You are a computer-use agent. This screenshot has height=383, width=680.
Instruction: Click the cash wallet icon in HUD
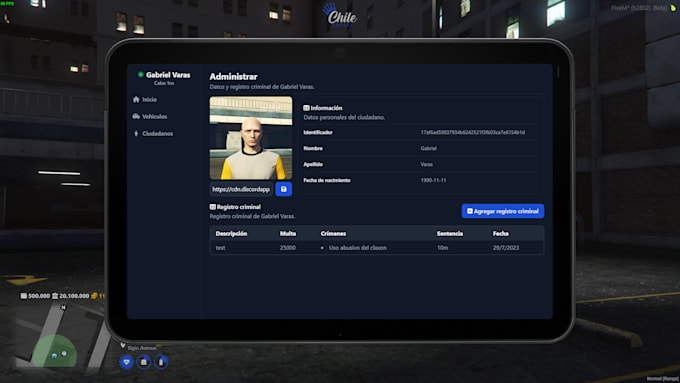click(x=24, y=296)
